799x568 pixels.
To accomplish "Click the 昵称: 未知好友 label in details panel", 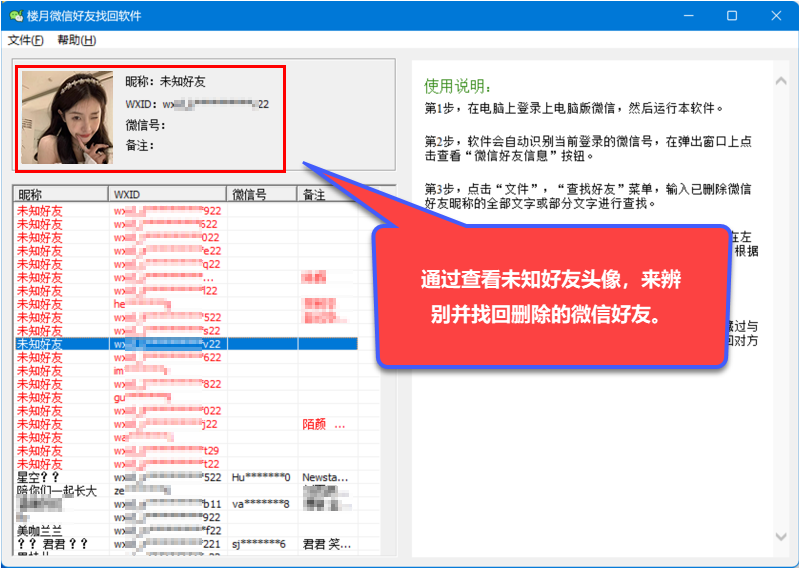I will coord(166,82).
